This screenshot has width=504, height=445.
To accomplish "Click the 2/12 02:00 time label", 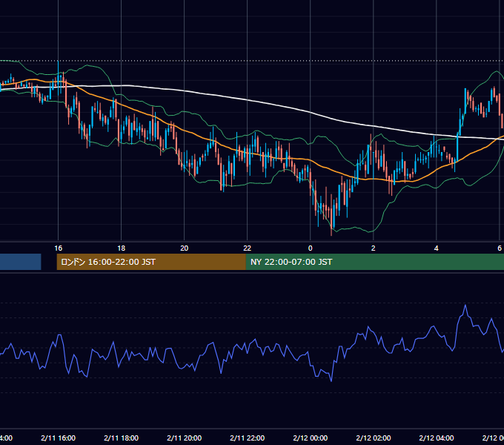I will (x=373, y=438).
